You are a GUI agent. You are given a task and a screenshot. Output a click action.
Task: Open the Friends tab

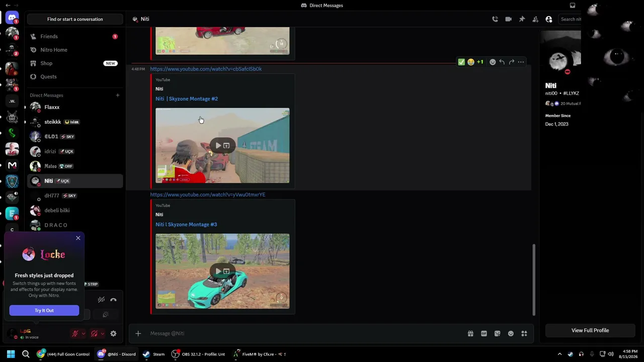point(75,36)
